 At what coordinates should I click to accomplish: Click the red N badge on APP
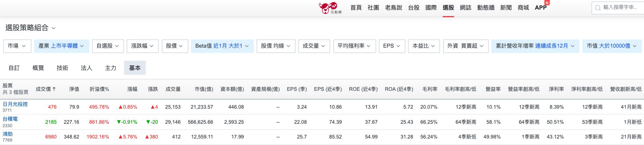click(x=547, y=2)
